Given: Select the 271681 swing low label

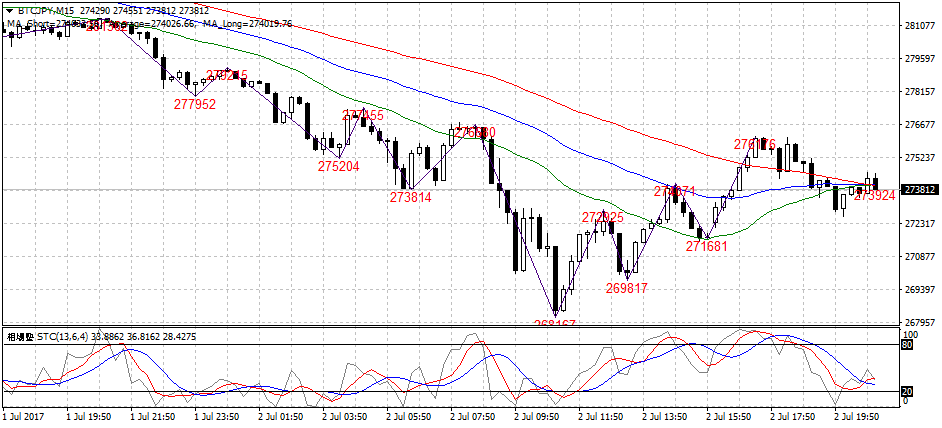Looking at the screenshot, I should (x=706, y=245).
